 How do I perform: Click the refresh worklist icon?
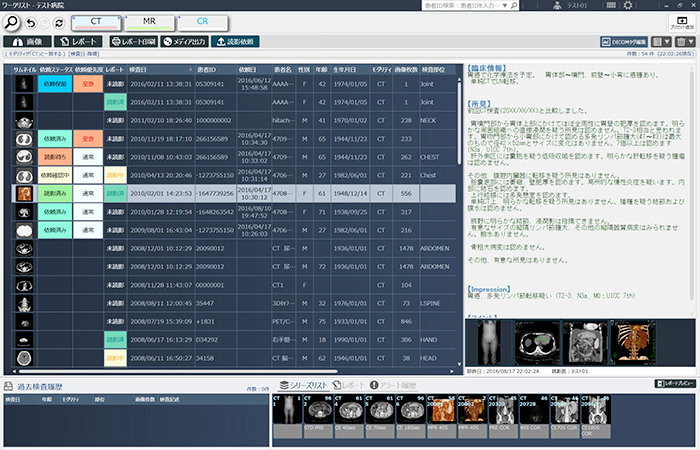click(57, 22)
